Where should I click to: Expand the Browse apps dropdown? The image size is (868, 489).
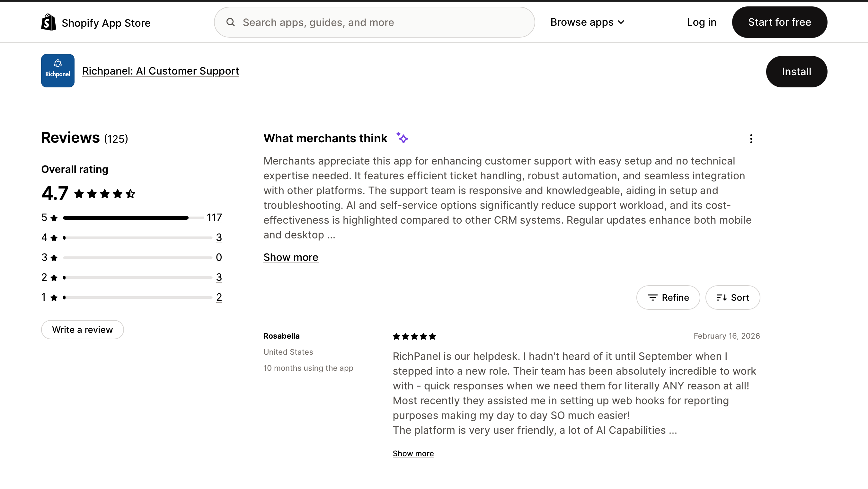click(x=587, y=22)
